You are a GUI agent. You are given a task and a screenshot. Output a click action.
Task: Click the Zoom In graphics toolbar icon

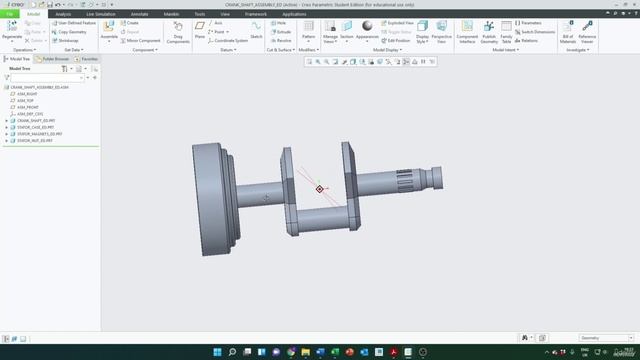pyautogui.click(x=318, y=62)
